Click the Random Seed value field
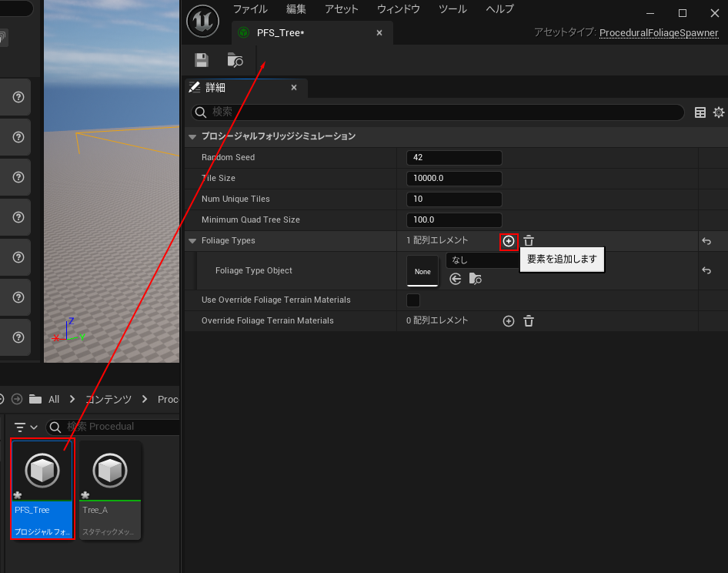 click(454, 158)
